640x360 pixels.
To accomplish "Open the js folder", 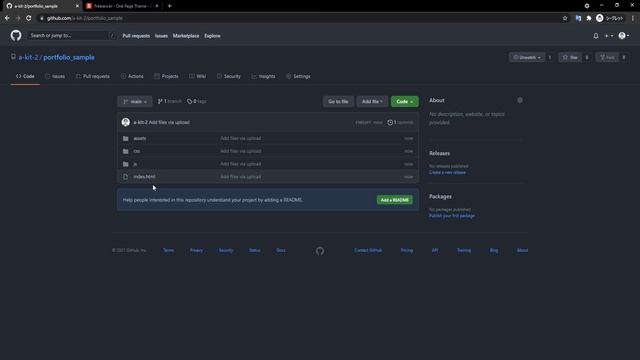I will coord(135,164).
